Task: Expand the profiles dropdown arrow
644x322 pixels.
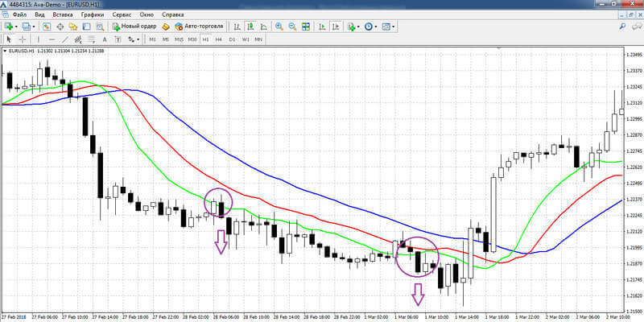Action: click(34, 27)
